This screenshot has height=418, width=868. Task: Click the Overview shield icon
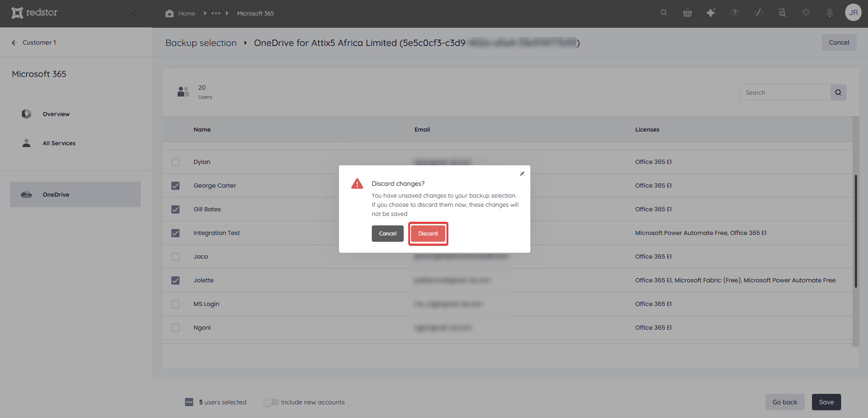(x=26, y=114)
